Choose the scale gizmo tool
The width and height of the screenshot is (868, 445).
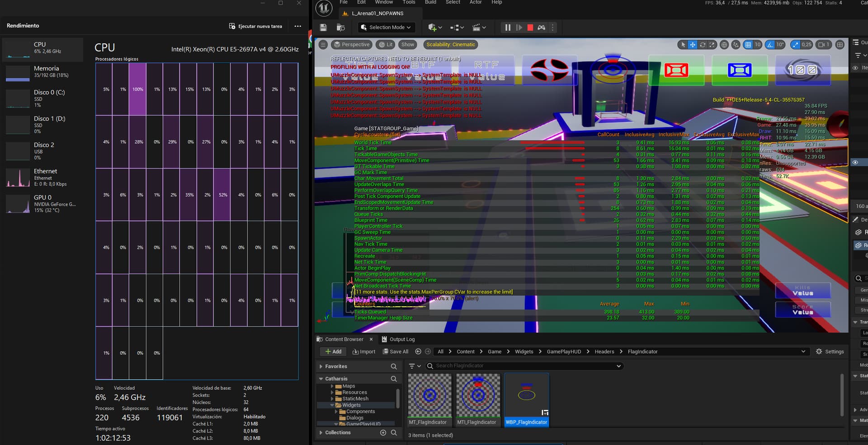[712, 45]
